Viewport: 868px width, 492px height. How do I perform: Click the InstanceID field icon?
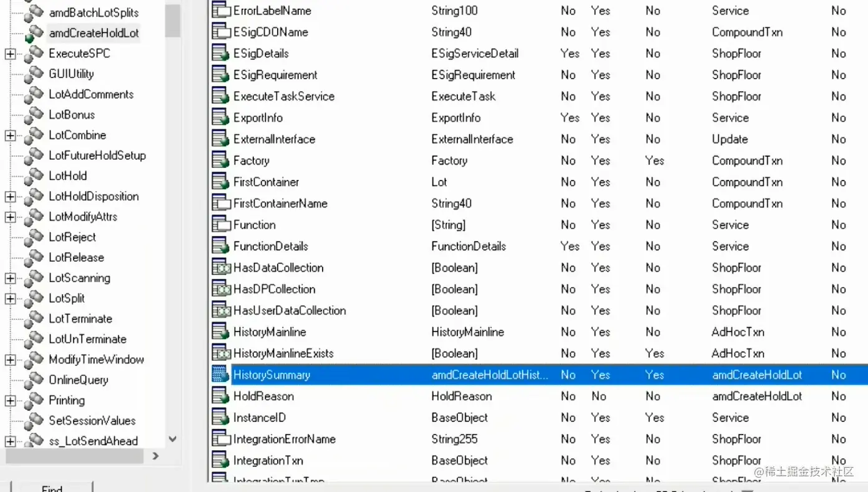click(x=220, y=418)
